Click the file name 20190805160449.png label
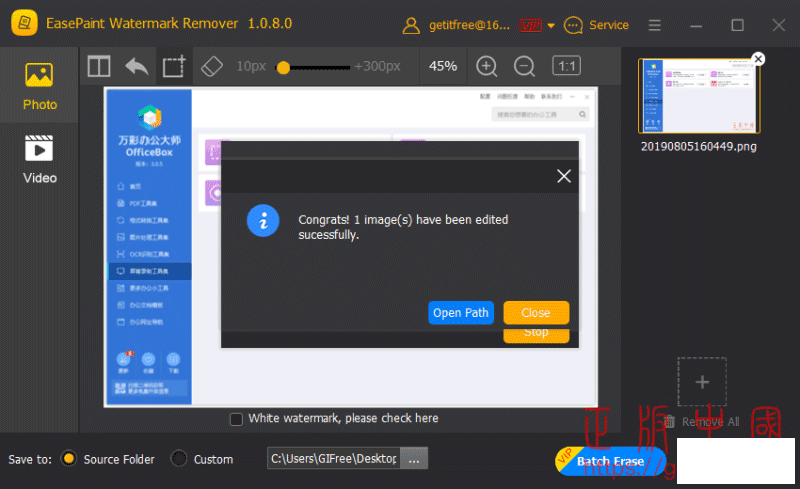 click(698, 146)
